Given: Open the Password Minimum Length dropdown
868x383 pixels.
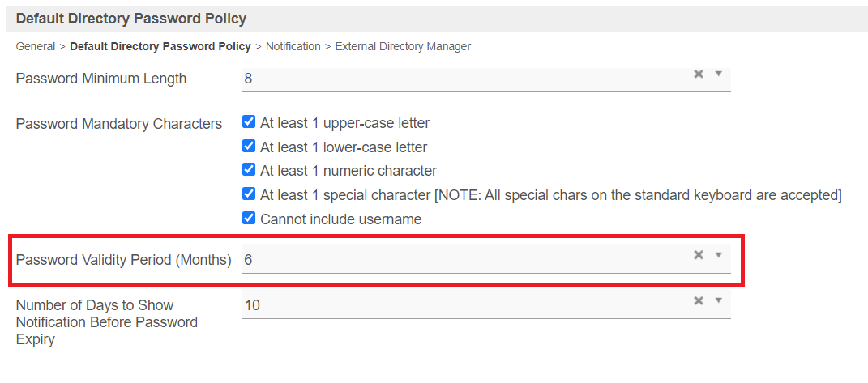Looking at the screenshot, I should click(x=718, y=74).
